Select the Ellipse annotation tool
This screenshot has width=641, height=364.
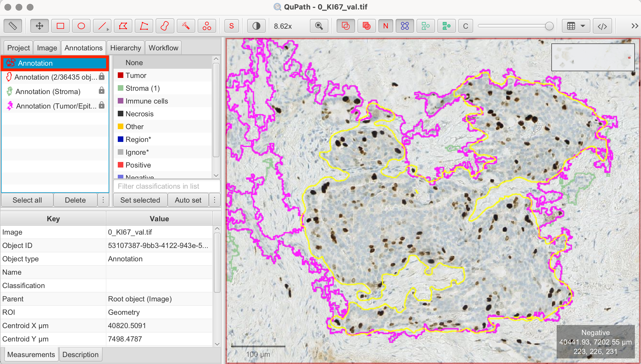click(x=81, y=26)
